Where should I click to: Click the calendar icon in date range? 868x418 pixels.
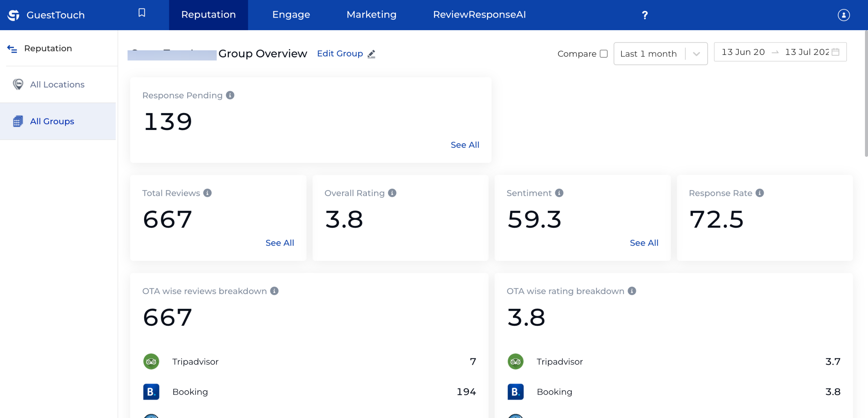pyautogui.click(x=835, y=52)
